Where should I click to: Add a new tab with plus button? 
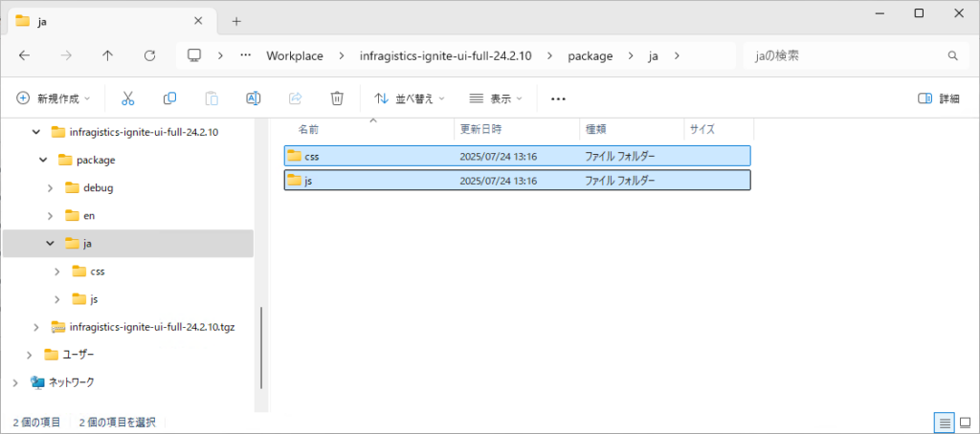(236, 21)
